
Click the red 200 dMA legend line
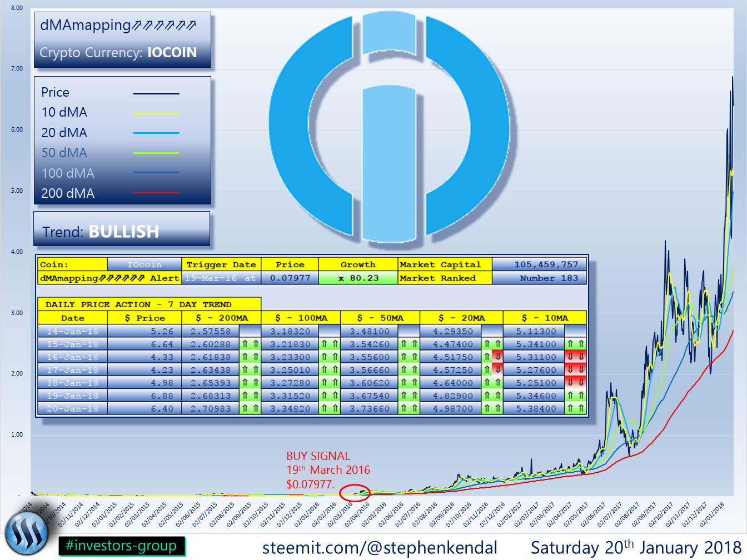pyautogui.click(x=156, y=192)
